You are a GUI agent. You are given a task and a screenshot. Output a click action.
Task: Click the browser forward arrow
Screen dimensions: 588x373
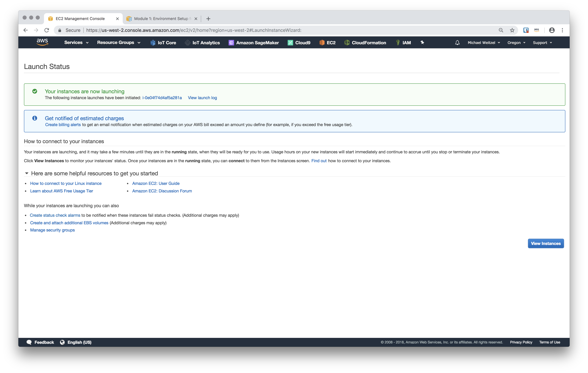(36, 30)
